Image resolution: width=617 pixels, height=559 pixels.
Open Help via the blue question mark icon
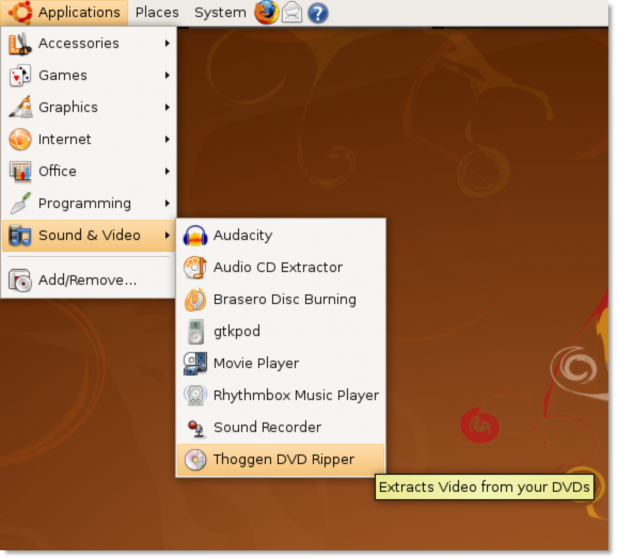318,13
